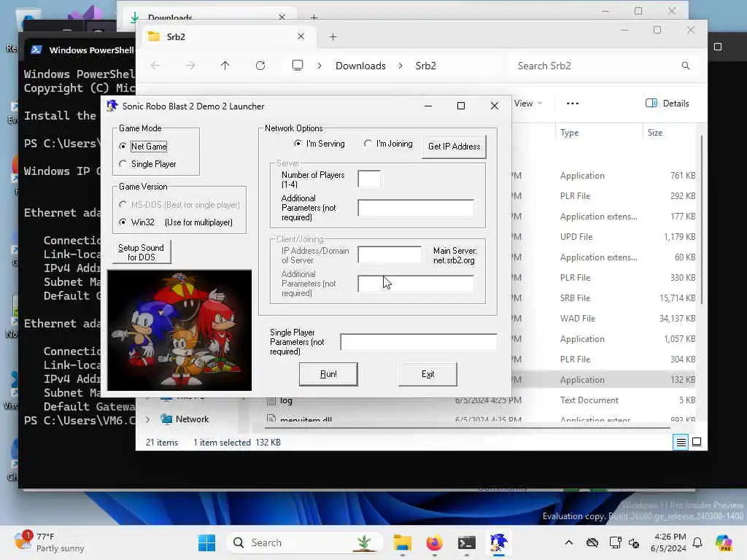Click the Client Additional Parameters field
This screenshot has height=560, width=747.
(x=416, y=284)
